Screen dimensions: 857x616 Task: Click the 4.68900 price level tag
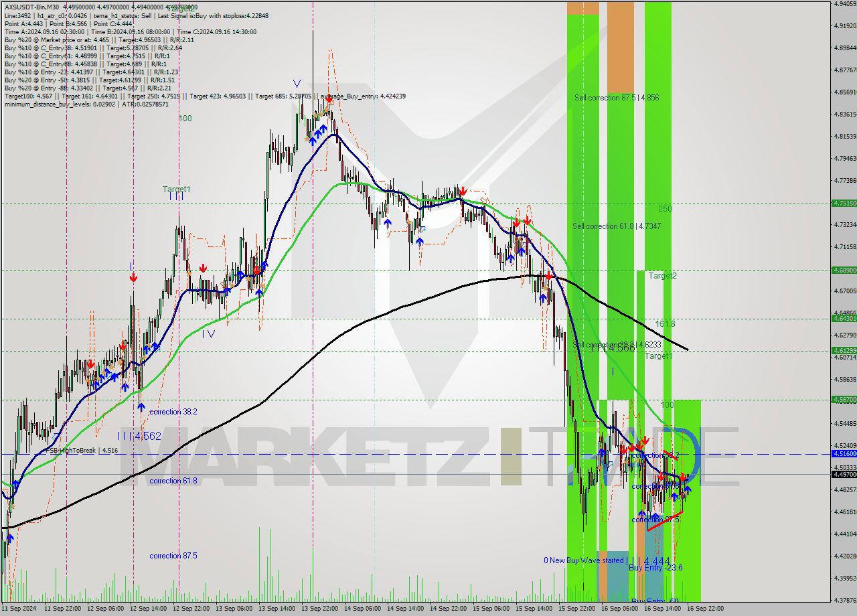pos(844,270)
